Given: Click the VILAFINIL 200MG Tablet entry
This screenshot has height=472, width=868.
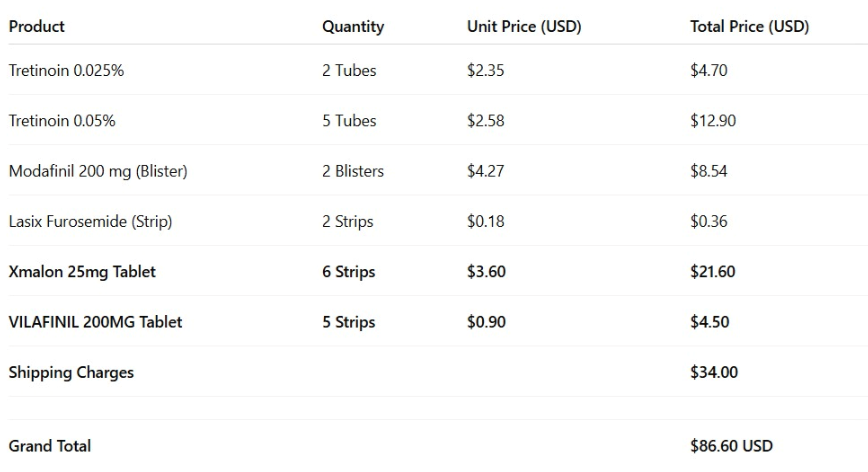Looking at the screenshot, I should [x=95, y=322].
